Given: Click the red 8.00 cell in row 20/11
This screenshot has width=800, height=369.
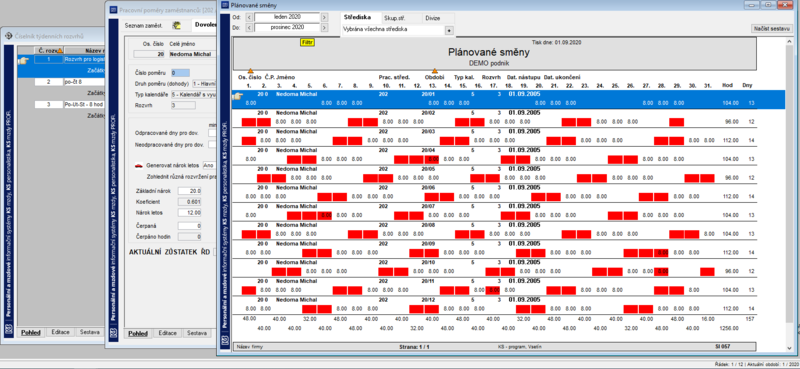Looking at the screenshot, I should [x=493, y=290].
